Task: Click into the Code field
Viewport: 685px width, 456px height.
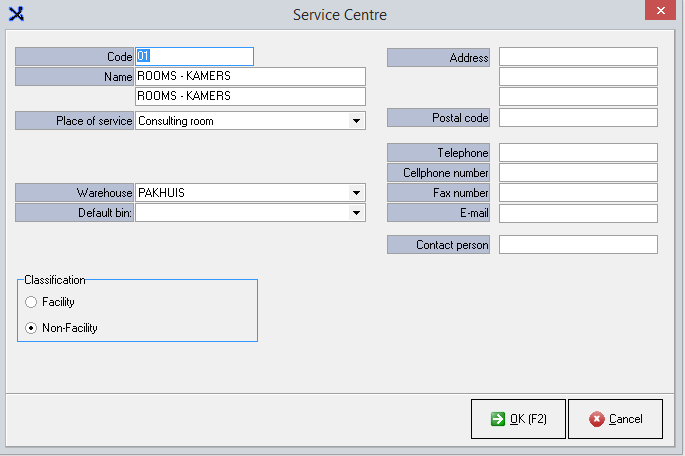Action: [x=194, y=57]
